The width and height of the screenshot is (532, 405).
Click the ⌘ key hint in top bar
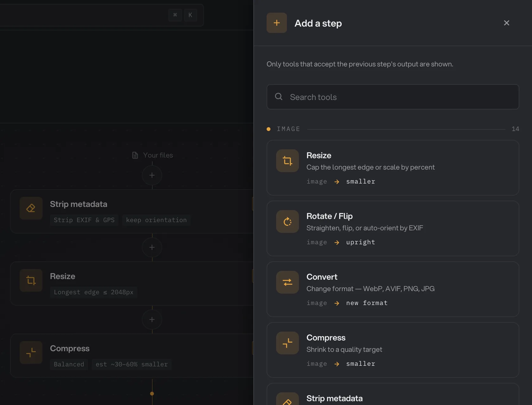[x=175, y=15]
